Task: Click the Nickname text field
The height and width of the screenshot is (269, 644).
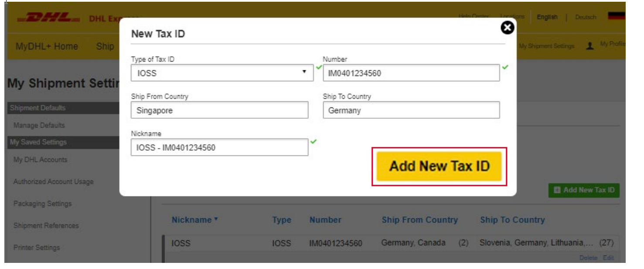Action: click(219, 148)
